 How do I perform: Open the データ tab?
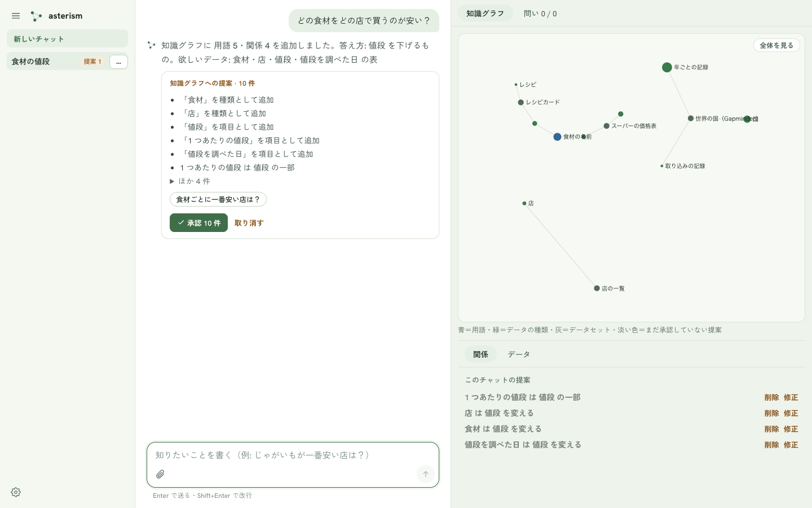tap(519, 354)
